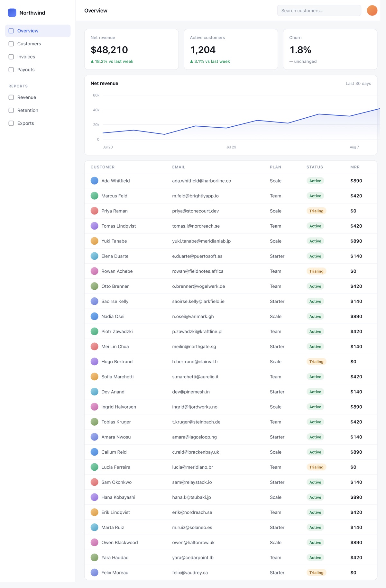Click Dev Anand's avatar circle
The image size is (386, 588).
click(x=94, y=392)
